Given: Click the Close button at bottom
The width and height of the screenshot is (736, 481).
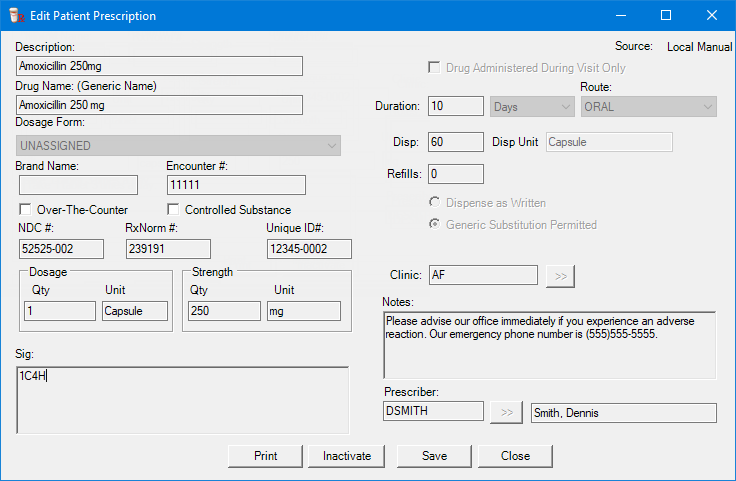Looking at the screenshot, I should tap(515, 456).
